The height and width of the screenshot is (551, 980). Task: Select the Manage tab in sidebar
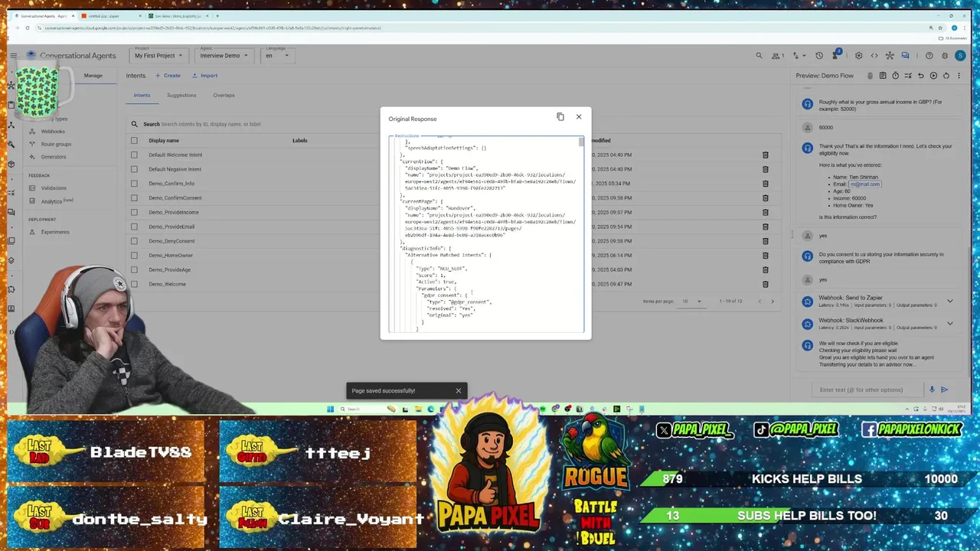click(93, 76)
